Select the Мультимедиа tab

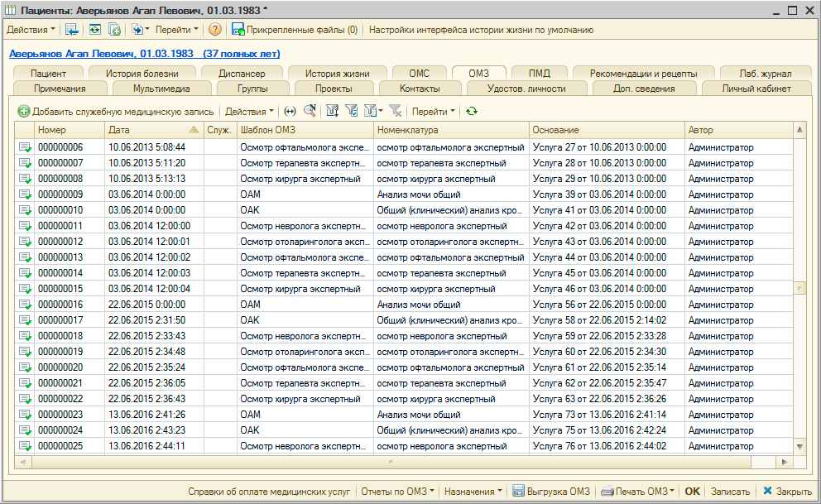pos(161,89)
